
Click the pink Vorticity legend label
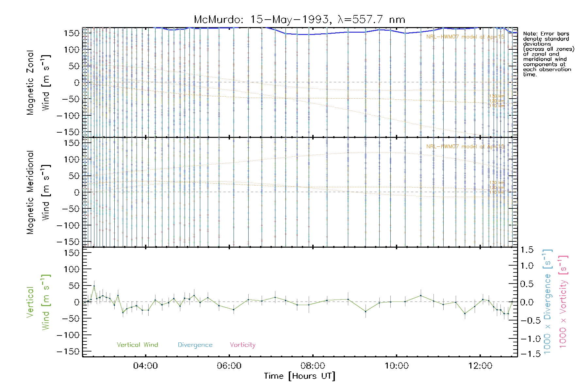242,345
